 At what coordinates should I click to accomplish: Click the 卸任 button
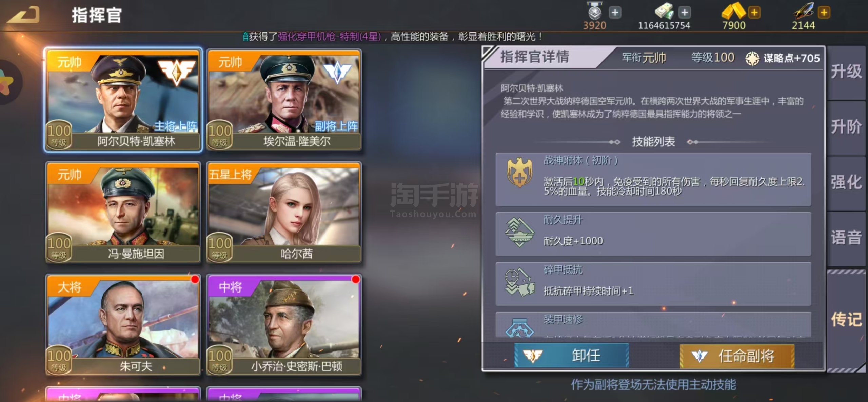572,356
